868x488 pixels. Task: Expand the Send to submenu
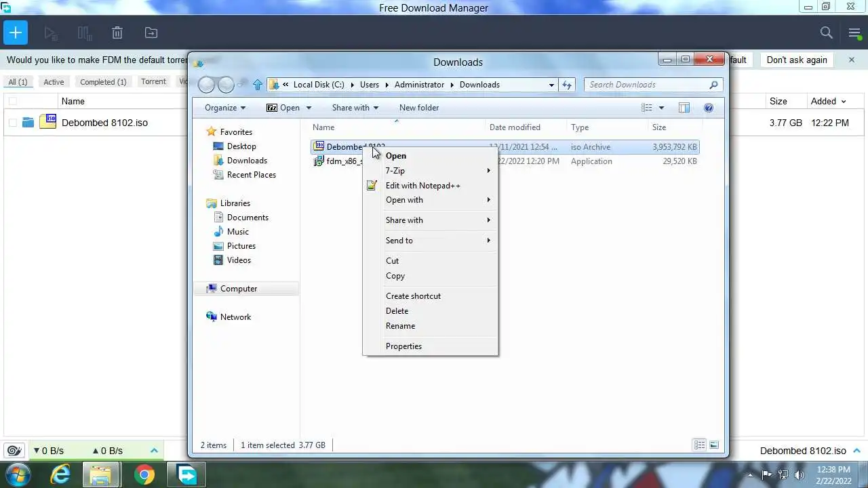point(430,241)
